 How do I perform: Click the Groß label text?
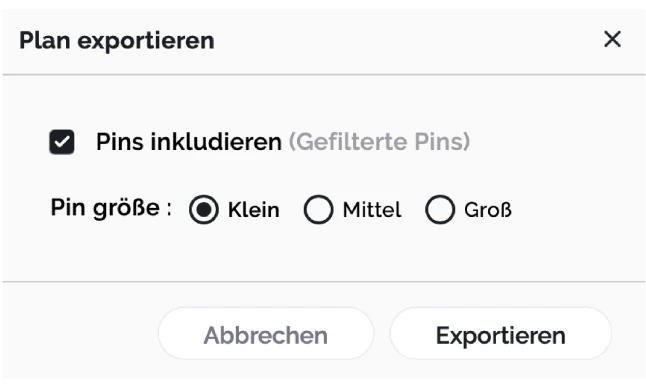(488, 210)
